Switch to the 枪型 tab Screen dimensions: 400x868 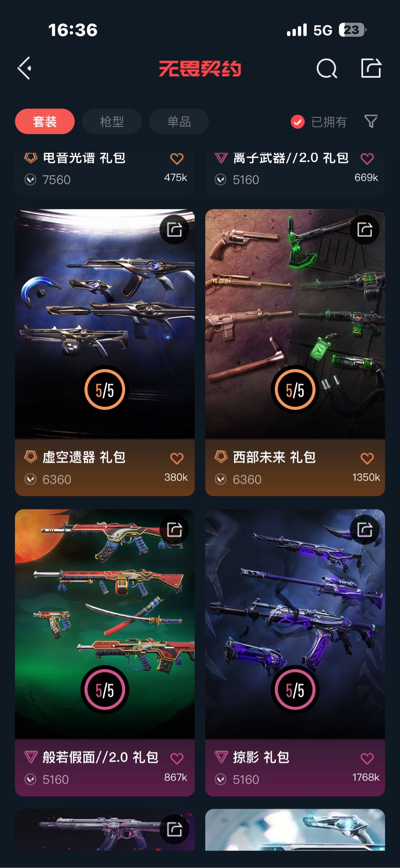coord(112,121)
